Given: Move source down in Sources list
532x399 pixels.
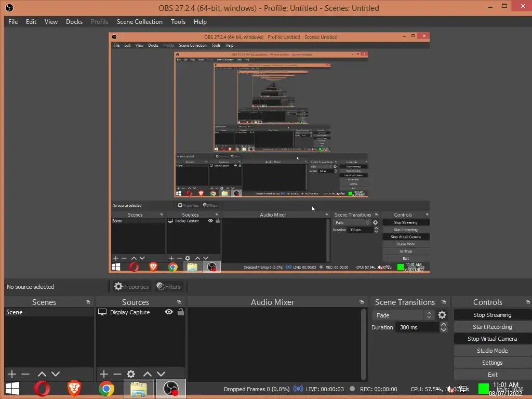Looking at the screenshot, I should pyautogui.click(x=161, y=374).
